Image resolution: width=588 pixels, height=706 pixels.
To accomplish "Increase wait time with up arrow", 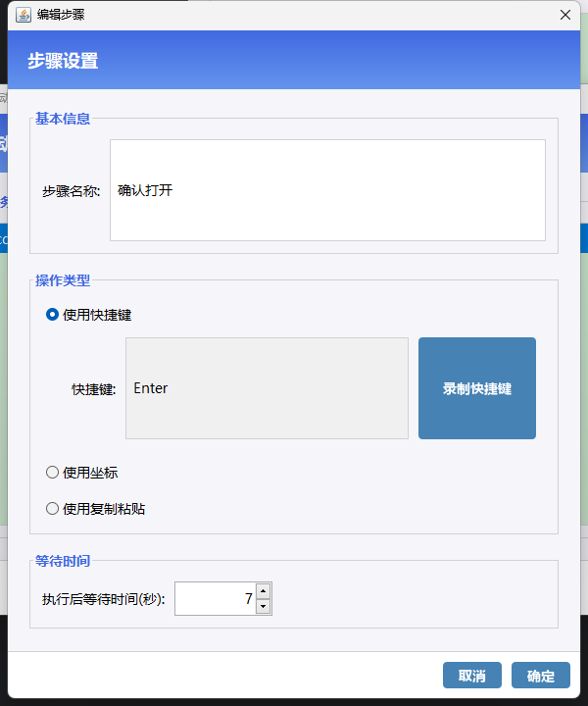I will point(264,590).
